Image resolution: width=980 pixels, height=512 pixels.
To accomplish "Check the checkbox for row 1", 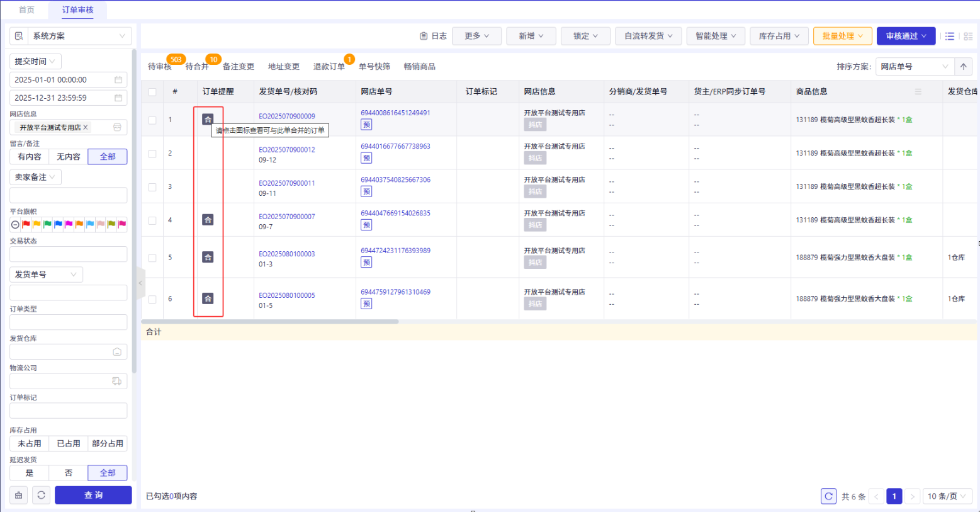I will (x=152, y=120).
